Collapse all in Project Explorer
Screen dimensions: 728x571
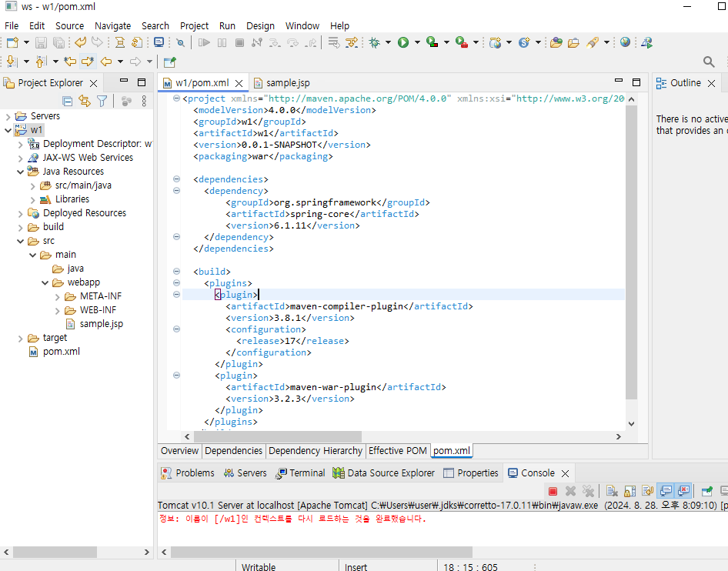[x=68, y=101]
